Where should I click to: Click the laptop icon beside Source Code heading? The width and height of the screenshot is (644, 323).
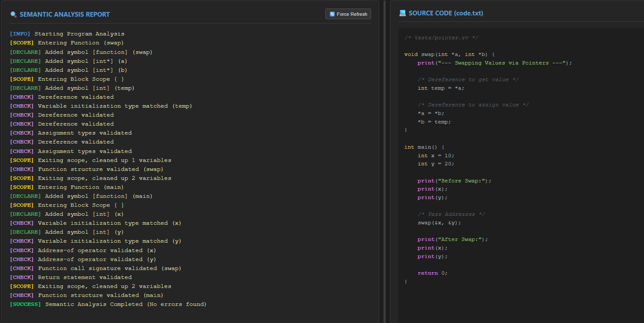402,13
